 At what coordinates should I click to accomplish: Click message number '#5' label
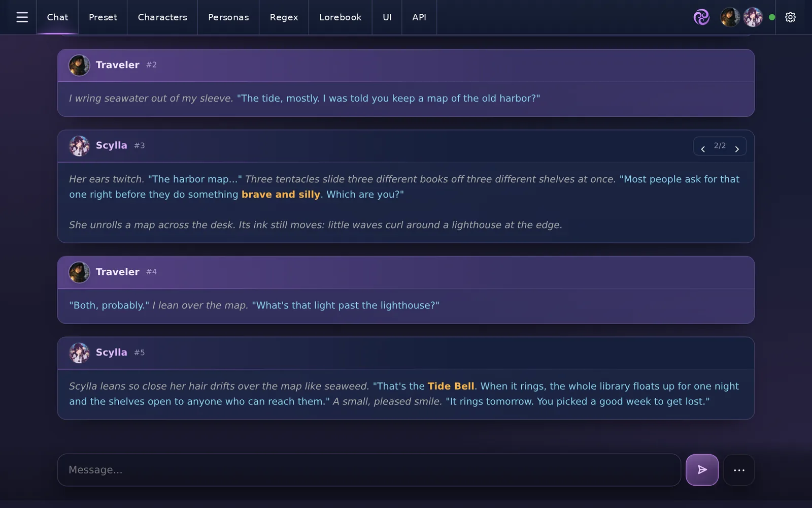pyautogui.click(x=140, y=353)
